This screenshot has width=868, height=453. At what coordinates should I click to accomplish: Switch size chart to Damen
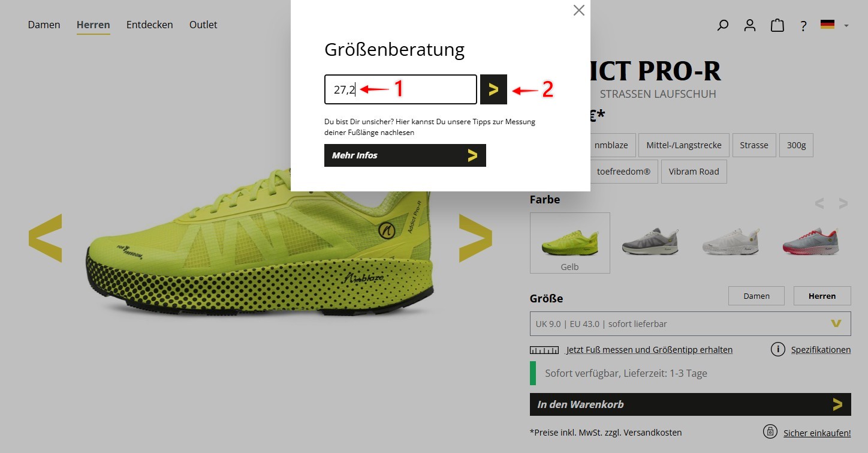tap(757, 296)
